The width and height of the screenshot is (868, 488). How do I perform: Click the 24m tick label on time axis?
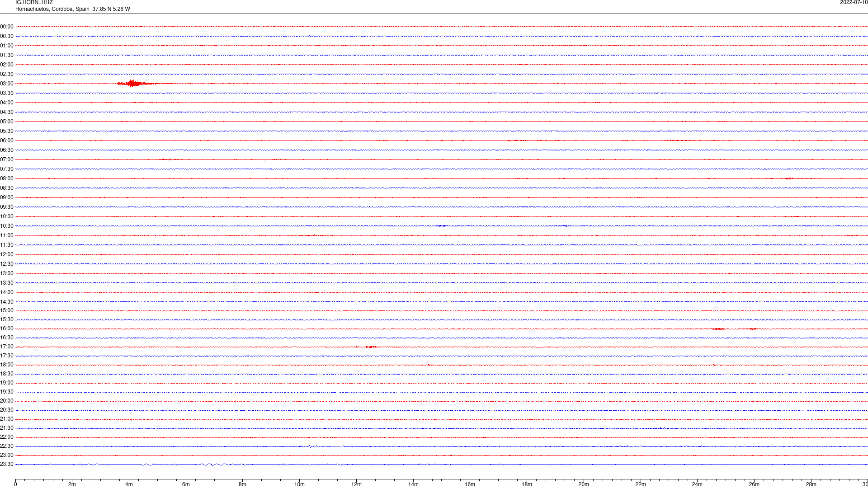click(697, 484)
